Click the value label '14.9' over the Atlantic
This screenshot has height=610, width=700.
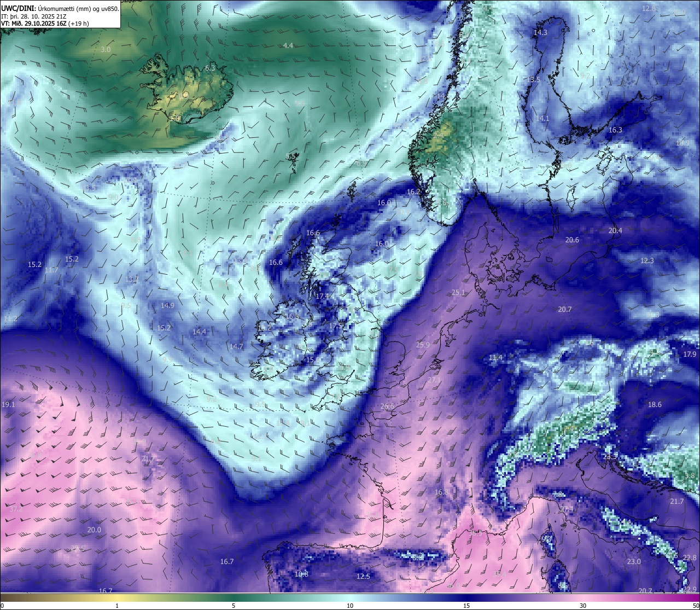(167, 306)
